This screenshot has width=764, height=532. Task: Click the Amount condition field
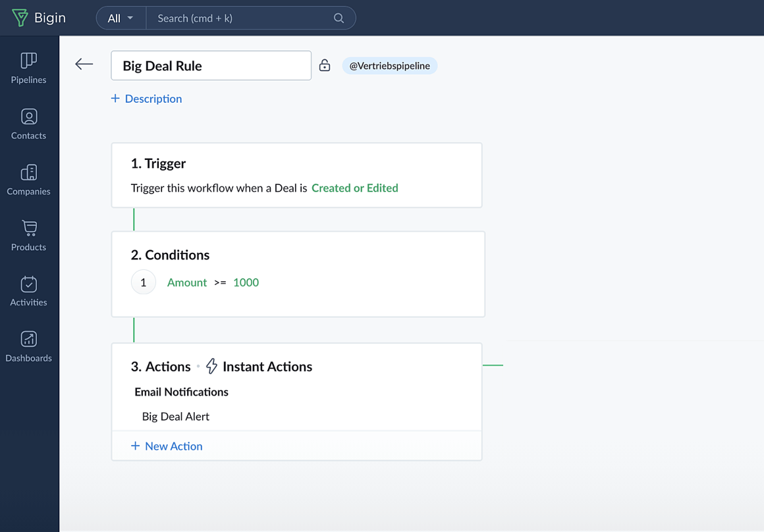187,282
